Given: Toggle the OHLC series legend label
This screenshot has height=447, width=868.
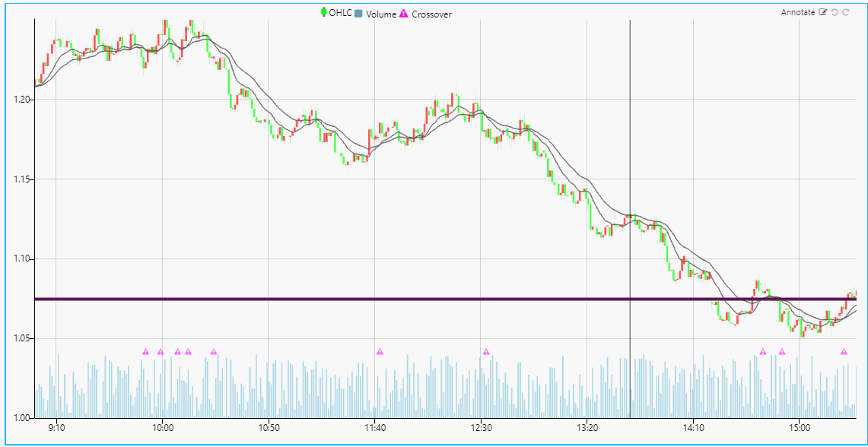Looking at the screenshot, I should (x=340, y=13).
